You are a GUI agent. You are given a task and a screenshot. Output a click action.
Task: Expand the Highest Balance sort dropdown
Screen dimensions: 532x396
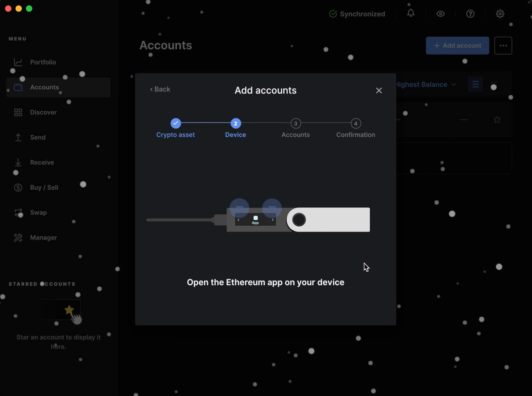pyautogui.click(x=425, y=85)
